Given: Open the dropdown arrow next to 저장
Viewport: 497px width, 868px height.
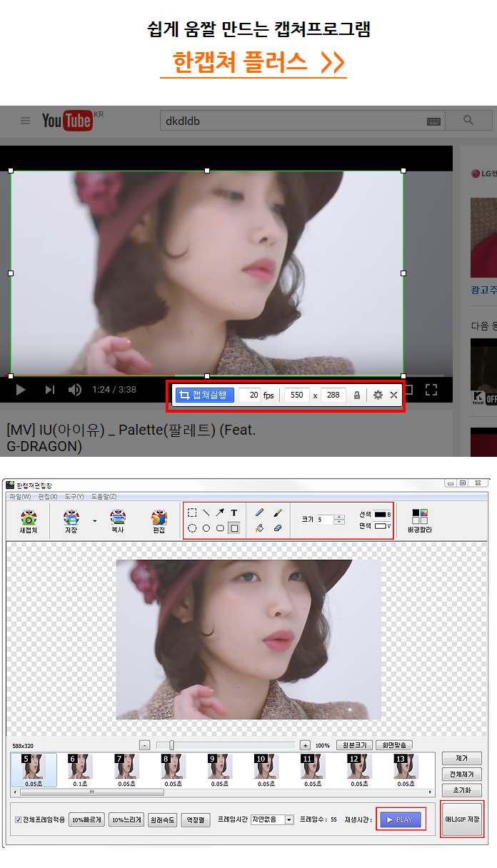Looking at the screenshot, I should [94, 521].
